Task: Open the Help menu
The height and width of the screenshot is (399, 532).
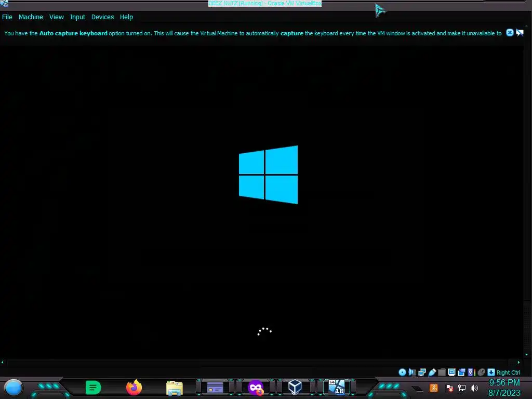Action: point(126,17)
